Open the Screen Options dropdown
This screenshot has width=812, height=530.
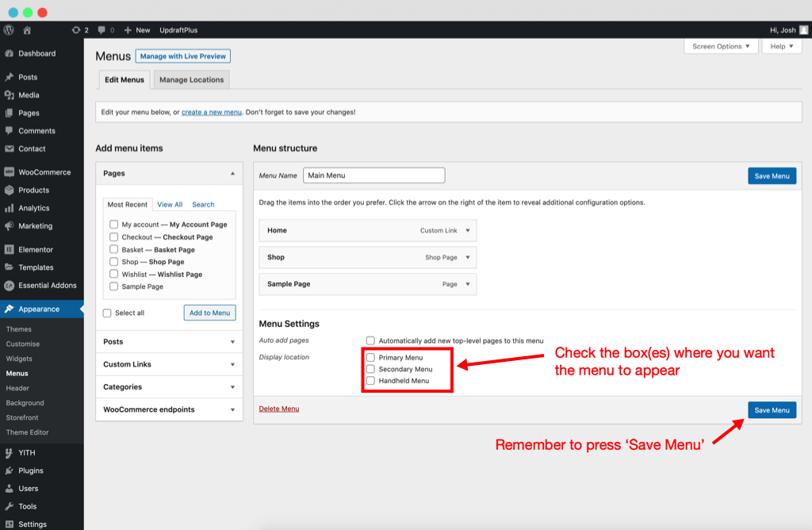[720, 46]
